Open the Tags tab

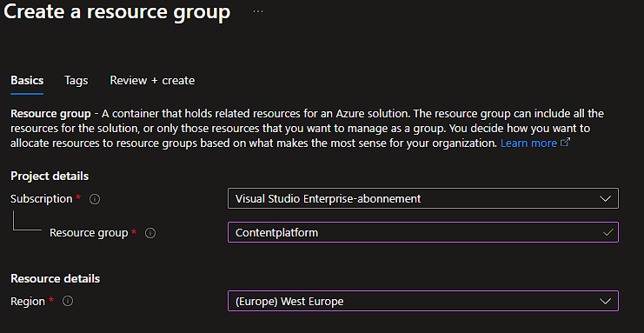[76, 80]
